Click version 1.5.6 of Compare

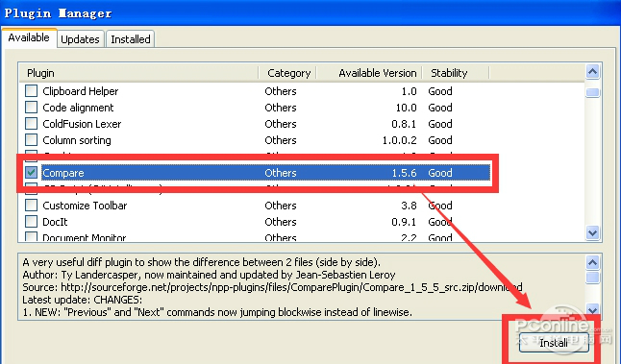coord(404,173)
